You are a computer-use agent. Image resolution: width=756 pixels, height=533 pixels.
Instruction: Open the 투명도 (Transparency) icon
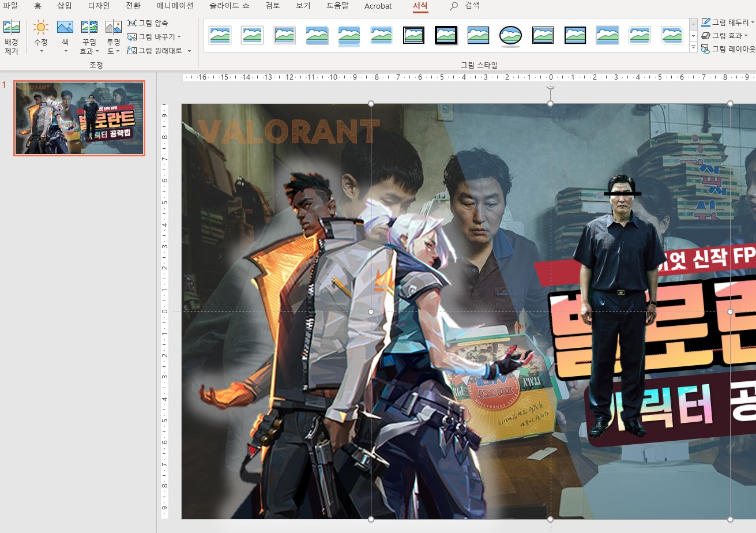pos(114,27)
